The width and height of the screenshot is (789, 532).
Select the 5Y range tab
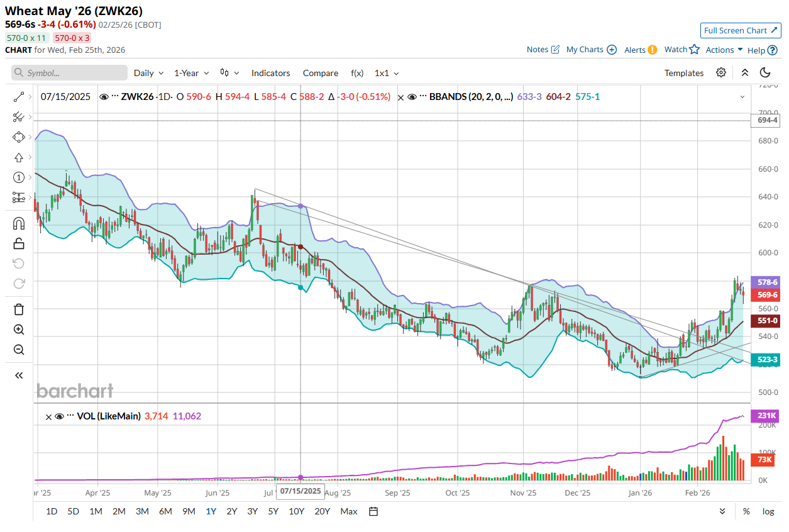tap(273, 511)
